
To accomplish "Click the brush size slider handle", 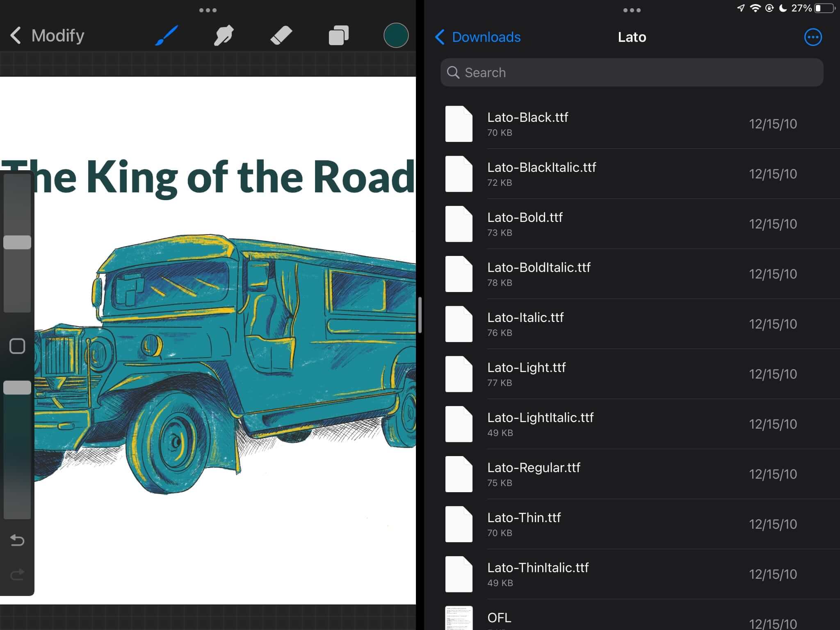I will point(17,242).
